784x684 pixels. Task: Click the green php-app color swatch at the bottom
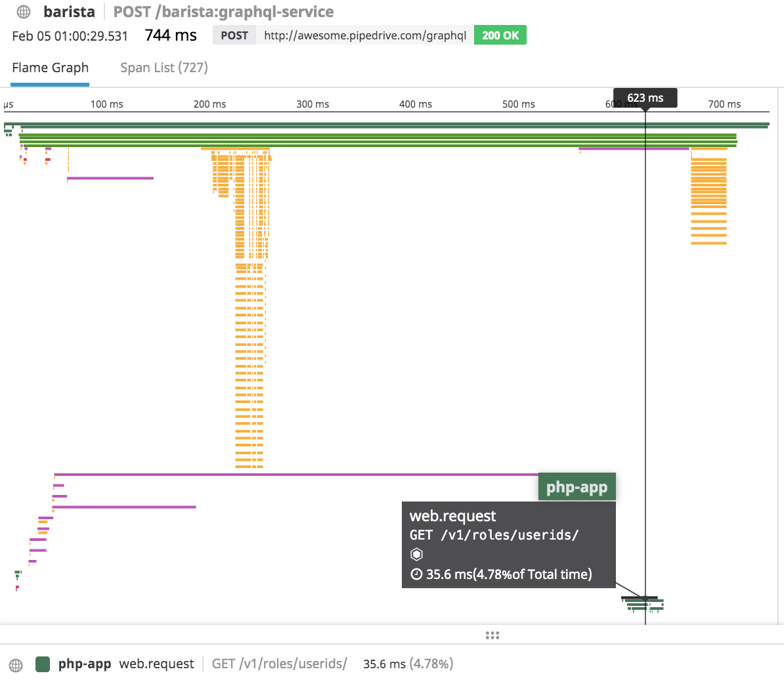(43, 664)
